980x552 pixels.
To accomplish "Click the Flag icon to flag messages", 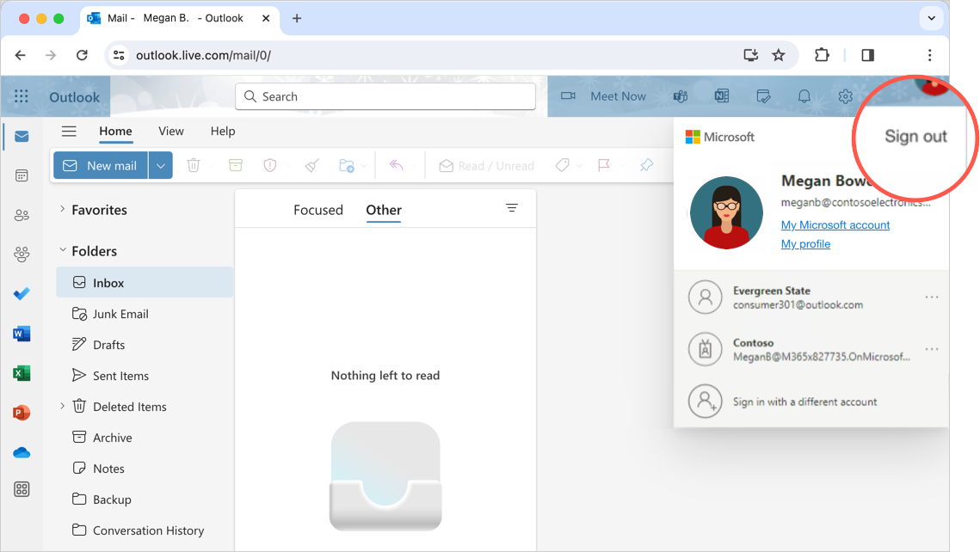I will coord(604,165).
